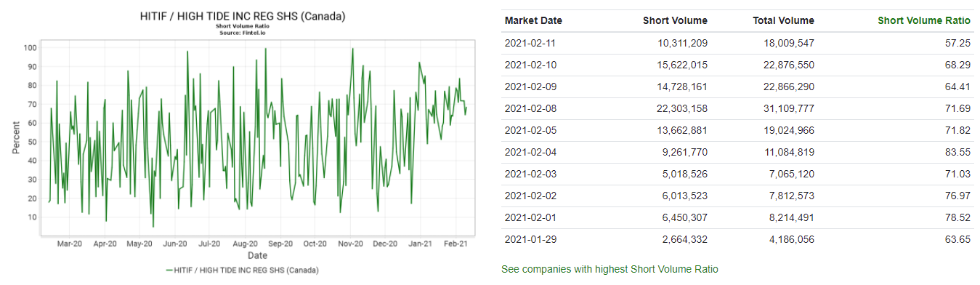Toggle the HITIF legend entry below chart
The image size is (980, 285).
(242, 270)
